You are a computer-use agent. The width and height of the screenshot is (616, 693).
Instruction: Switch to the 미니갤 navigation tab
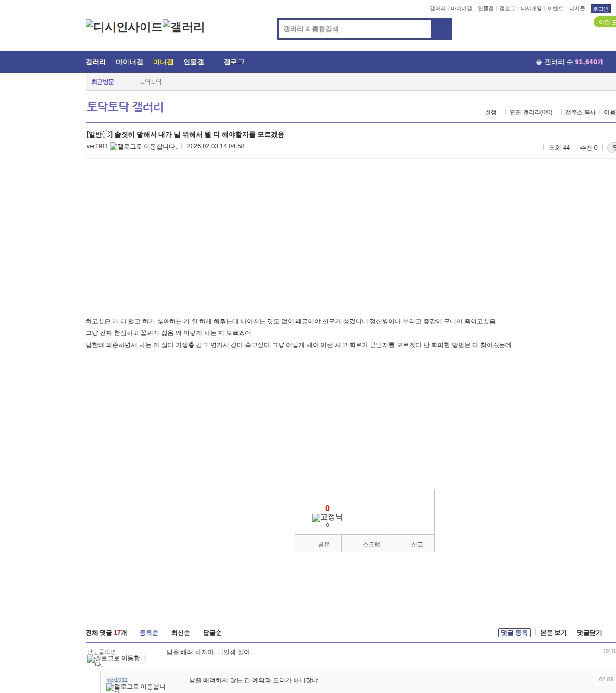163,62
